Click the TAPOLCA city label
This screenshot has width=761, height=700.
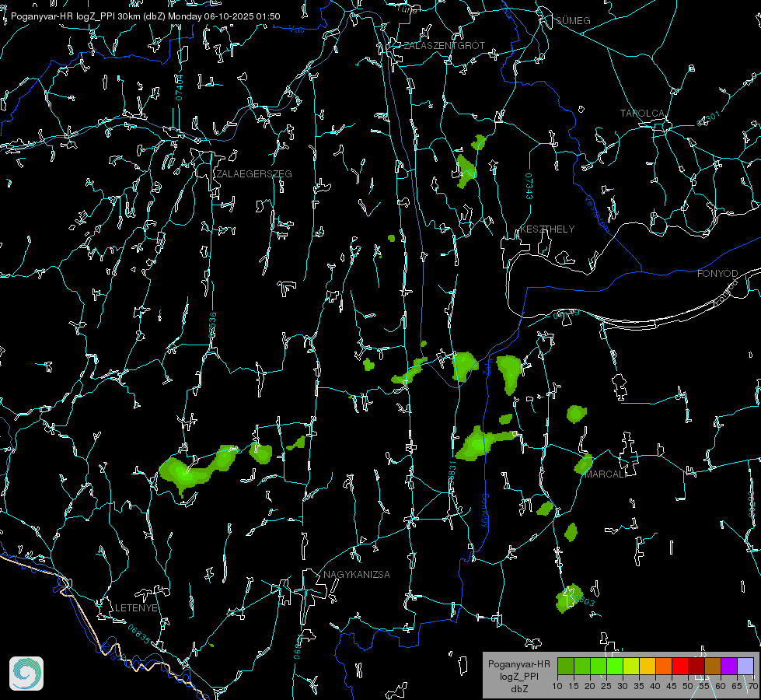[x=642, y=114]
